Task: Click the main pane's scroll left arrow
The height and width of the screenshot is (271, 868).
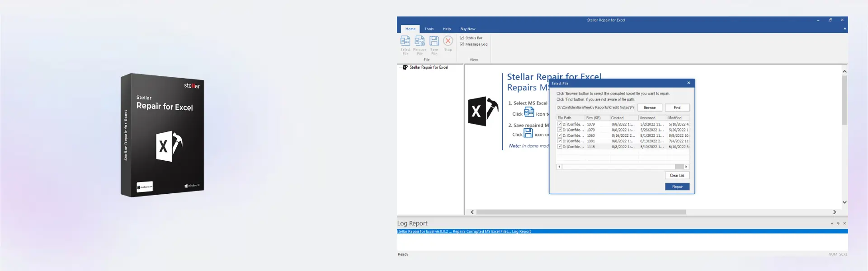Action: coord(472,212)
